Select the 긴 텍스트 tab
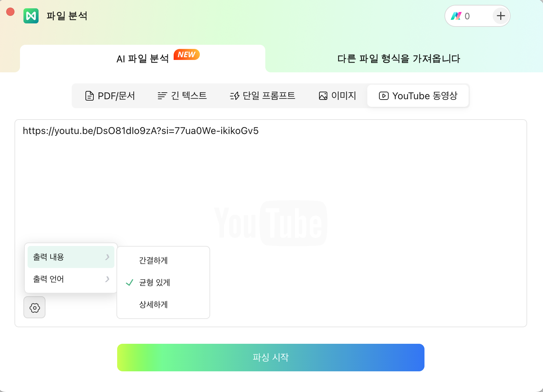 click(x=182, y=96)
